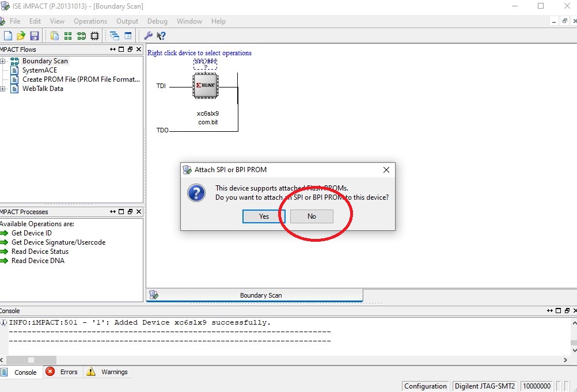
Task: Click the TDI label in chain
Action: point(161,86)
